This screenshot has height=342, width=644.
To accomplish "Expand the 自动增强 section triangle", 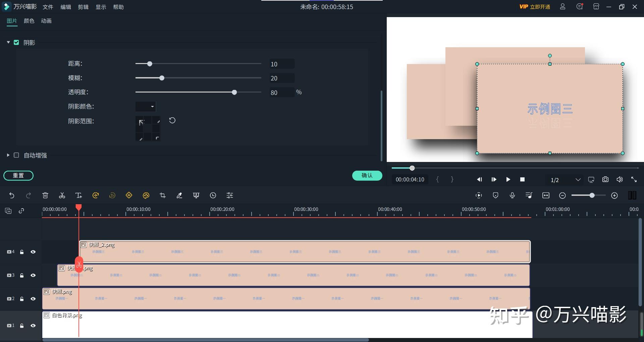I will (x=8, y=155).
